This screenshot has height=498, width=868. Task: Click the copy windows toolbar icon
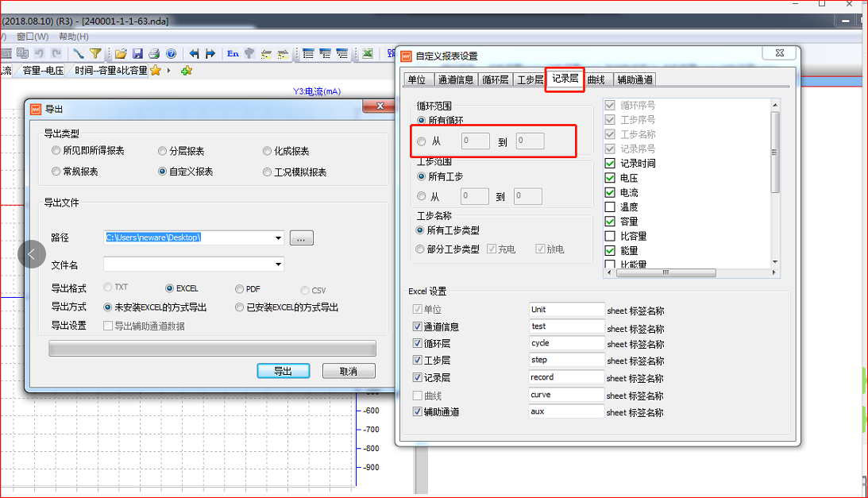click(23, 53)
